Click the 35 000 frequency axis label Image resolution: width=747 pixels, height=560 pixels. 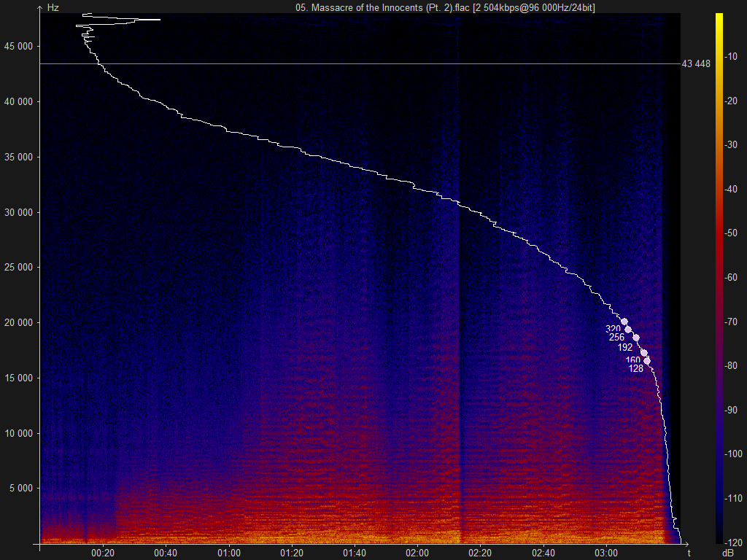coord(18,157)
